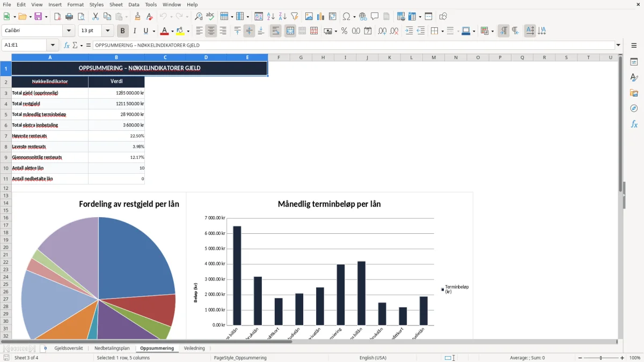This screenshot has height=362, width=644.
Task: Select the Clone Formatting paintbrush
Action: pyautogui.click(x=138, y=17)
